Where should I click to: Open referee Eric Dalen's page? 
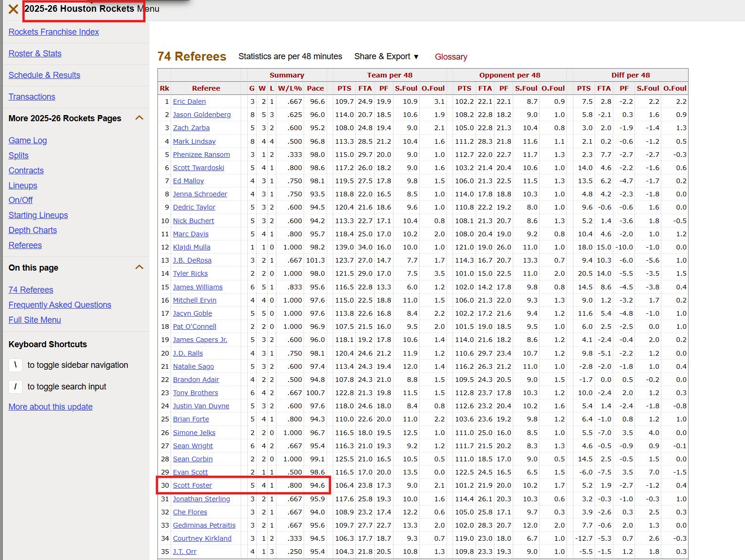pyautogui.click(x=189, y=101)
